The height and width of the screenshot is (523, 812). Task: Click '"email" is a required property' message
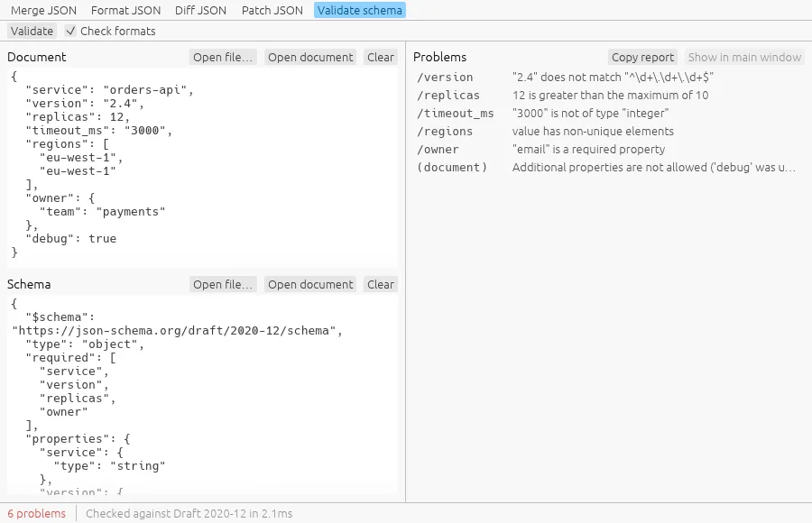point(589,150)
